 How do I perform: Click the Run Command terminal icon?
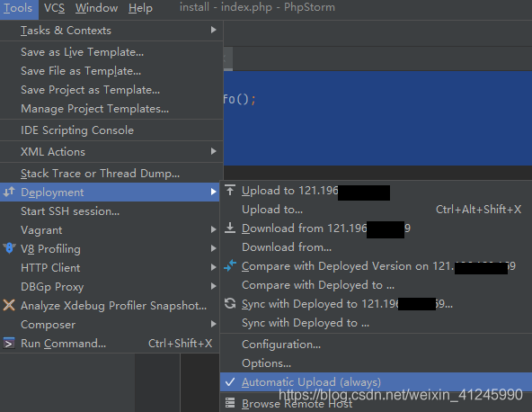click(9, 344)
